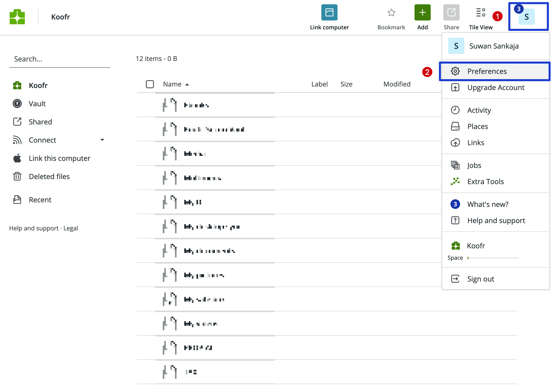Open Deleted files
Image resolution: width=552 pixels, height=392 pixels.
pos(49,176)
